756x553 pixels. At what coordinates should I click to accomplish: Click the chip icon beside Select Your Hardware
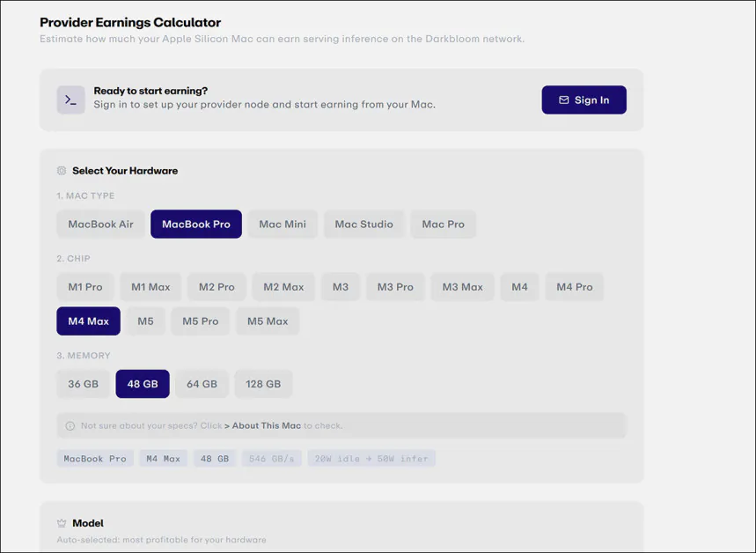click(x=62, y=170)
